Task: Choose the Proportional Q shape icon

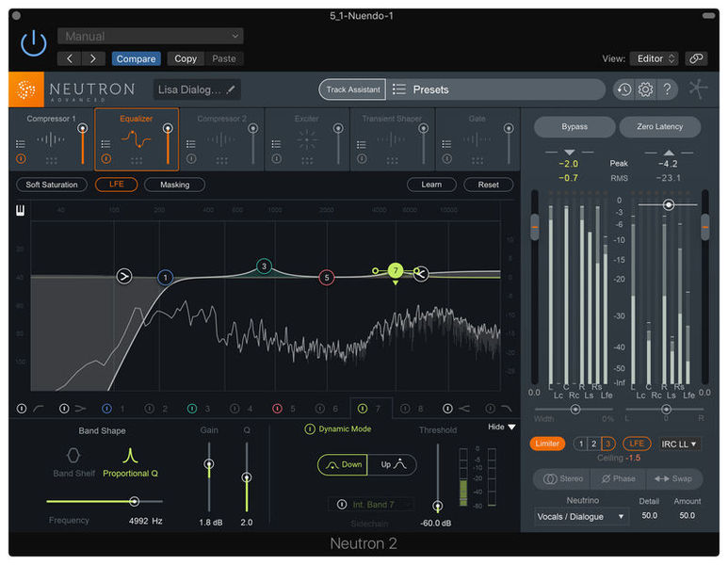Action: 130,456
